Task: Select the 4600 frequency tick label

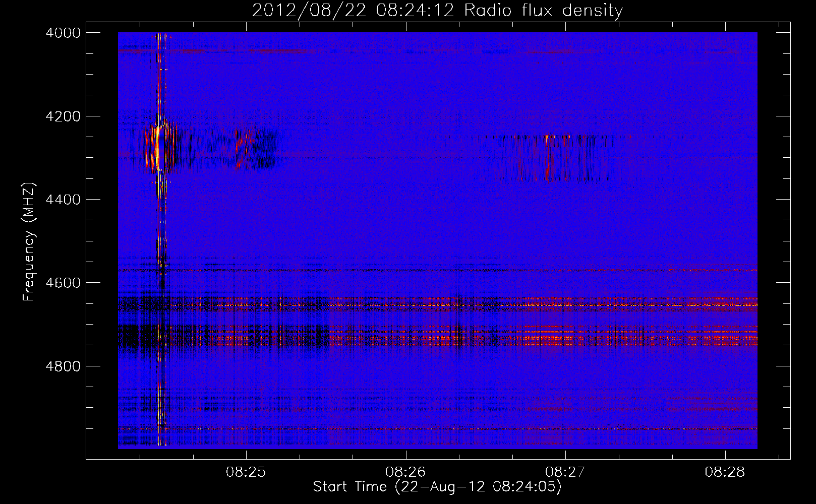Action: (63, 283)
